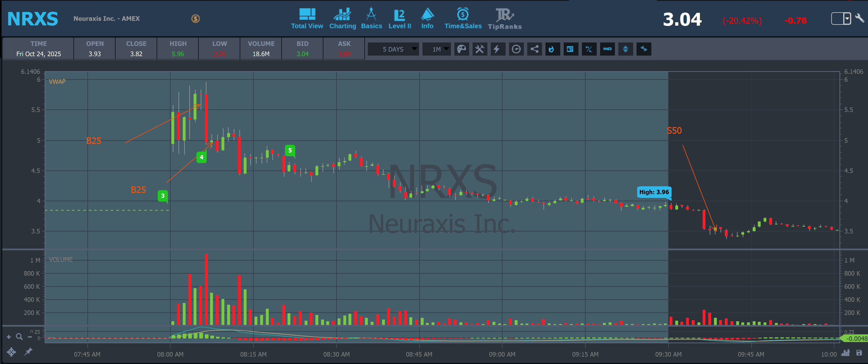Open the wrench and hammer tools icon

(479, 49)
